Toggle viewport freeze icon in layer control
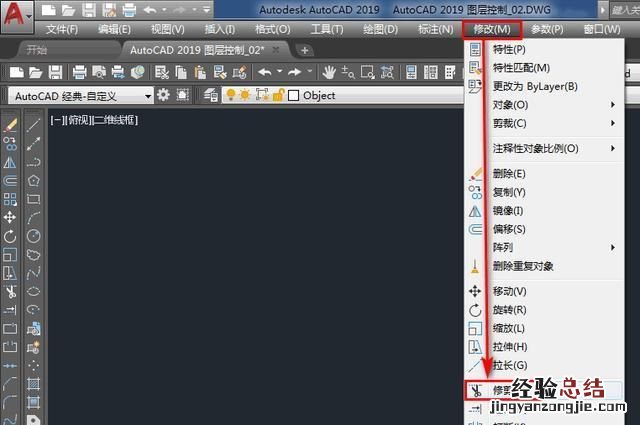The height and width of the screenshot is (425, 640). pyautogui.click(x=262, y=95)
